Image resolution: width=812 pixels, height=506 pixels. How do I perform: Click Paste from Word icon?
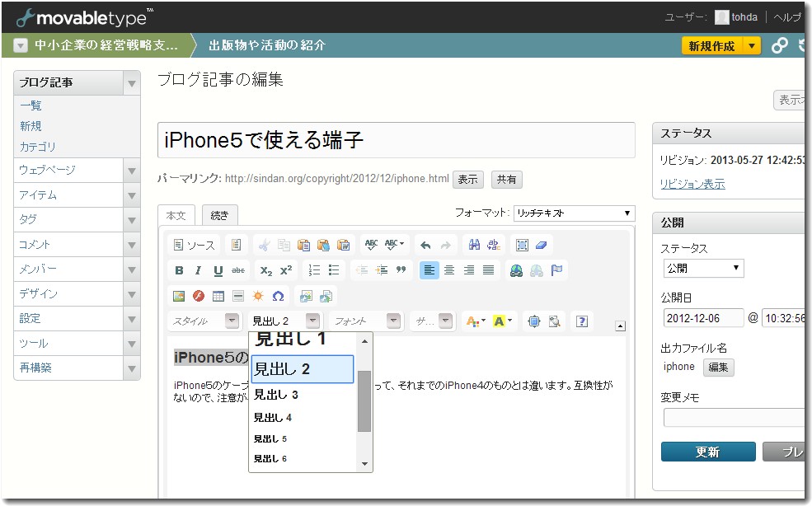click(x=343, y=245)
